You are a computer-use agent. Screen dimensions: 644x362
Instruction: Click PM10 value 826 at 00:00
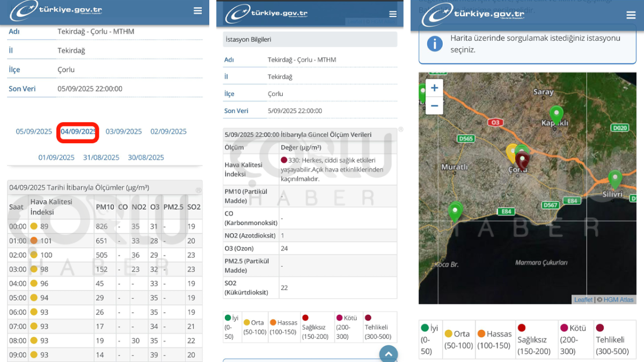pos(102,226)
